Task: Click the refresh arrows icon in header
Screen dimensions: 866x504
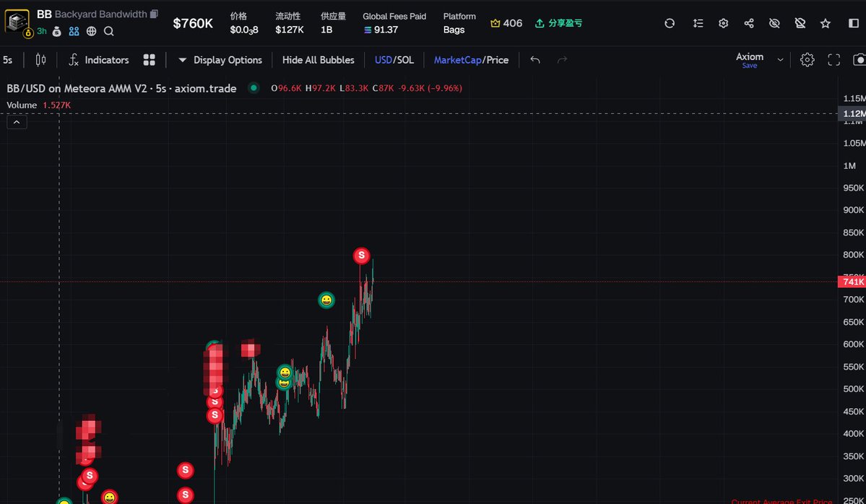Action: pos(670,23)
